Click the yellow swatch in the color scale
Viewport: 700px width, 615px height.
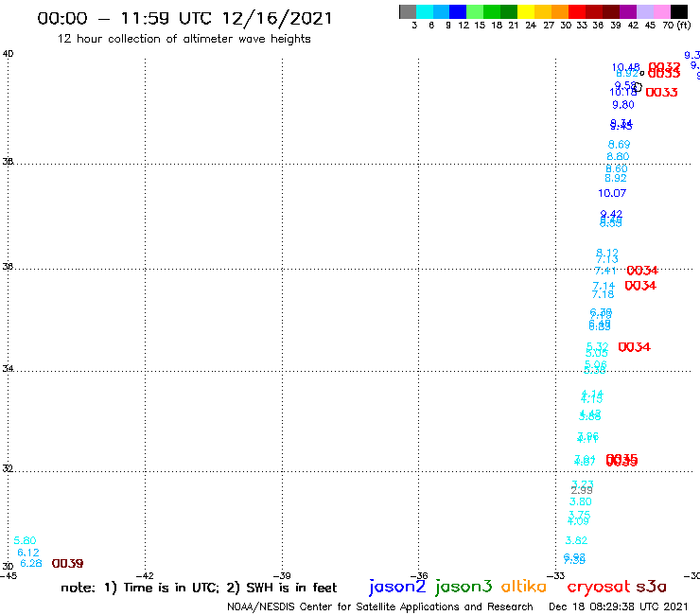point(526,11)
